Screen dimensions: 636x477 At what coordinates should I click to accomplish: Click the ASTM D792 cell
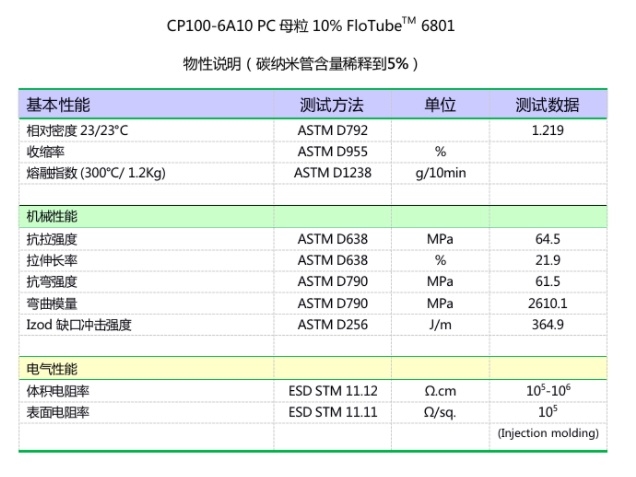coord(330,131)
